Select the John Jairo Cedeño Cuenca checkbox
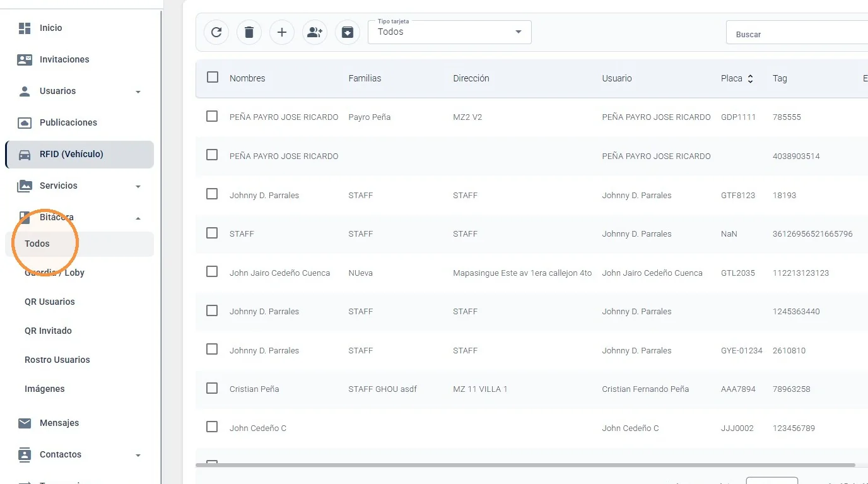 click(212, 271)
